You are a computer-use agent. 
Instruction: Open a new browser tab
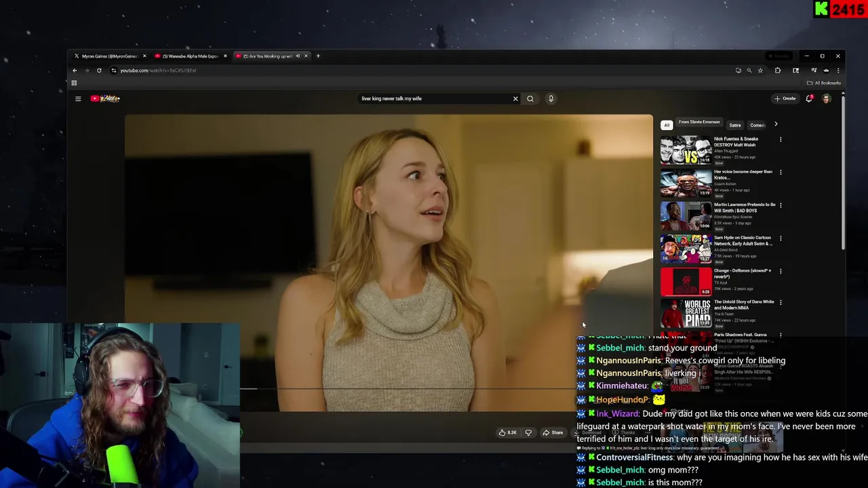(x=318, y=56)
